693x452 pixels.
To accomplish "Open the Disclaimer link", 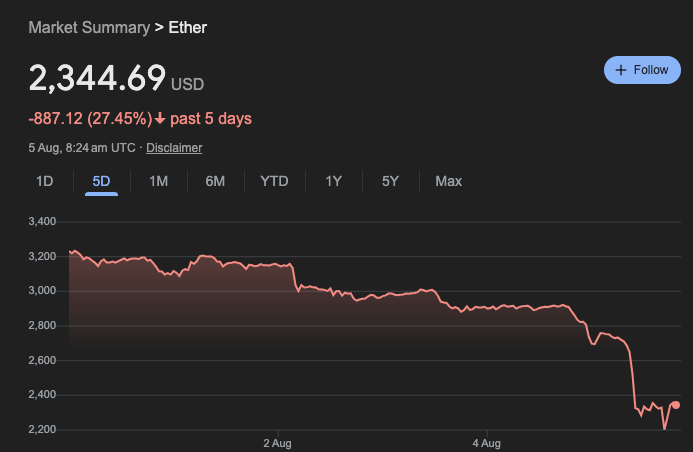I will (x=174, y=148).
